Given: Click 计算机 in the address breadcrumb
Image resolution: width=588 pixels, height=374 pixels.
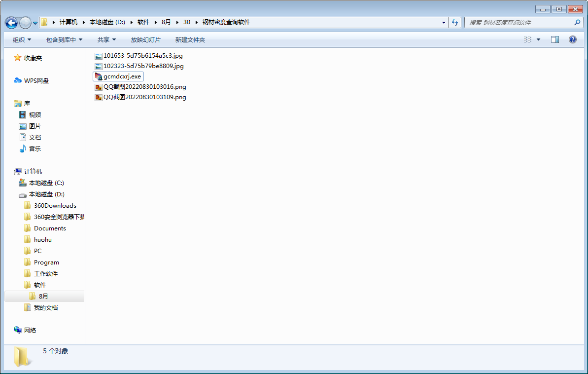Looking at the screenshot, I should pyautogui.click(x=69, y=22).
